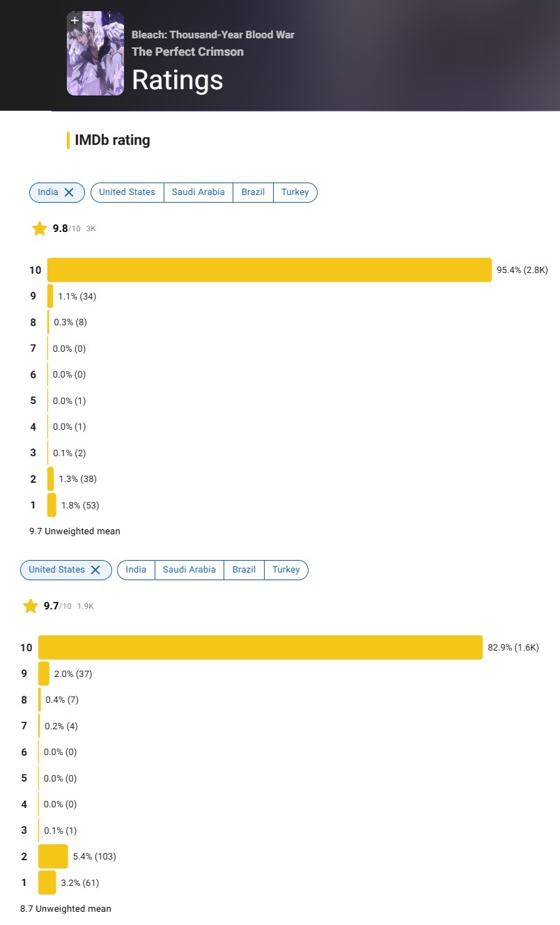The image size is (560, 925).
Task: Click the yellow star beside 9.8 rating
Action: coord(40,229)
